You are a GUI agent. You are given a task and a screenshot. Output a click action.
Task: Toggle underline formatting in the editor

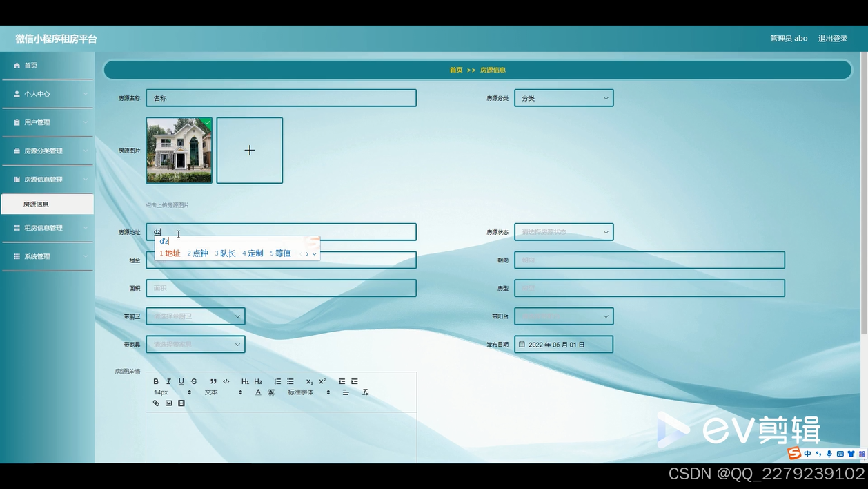(x=181, y=381)
